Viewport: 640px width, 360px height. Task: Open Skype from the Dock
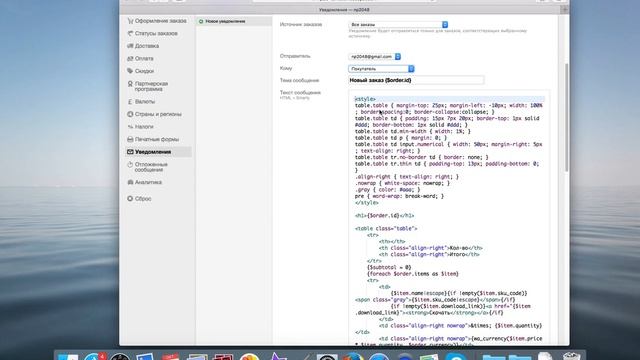point(456,356)
